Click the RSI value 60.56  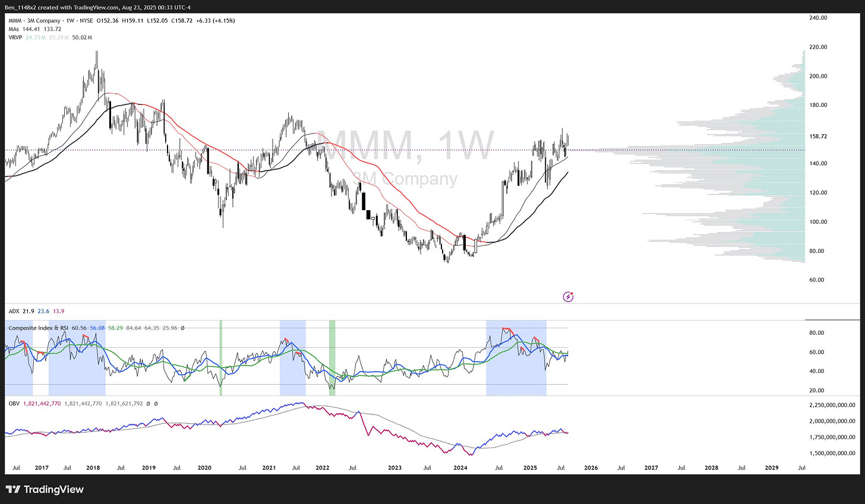tap(79, 328)
